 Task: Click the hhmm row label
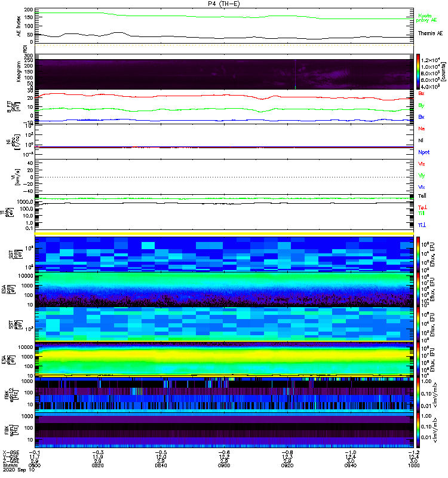click(10, 465)
